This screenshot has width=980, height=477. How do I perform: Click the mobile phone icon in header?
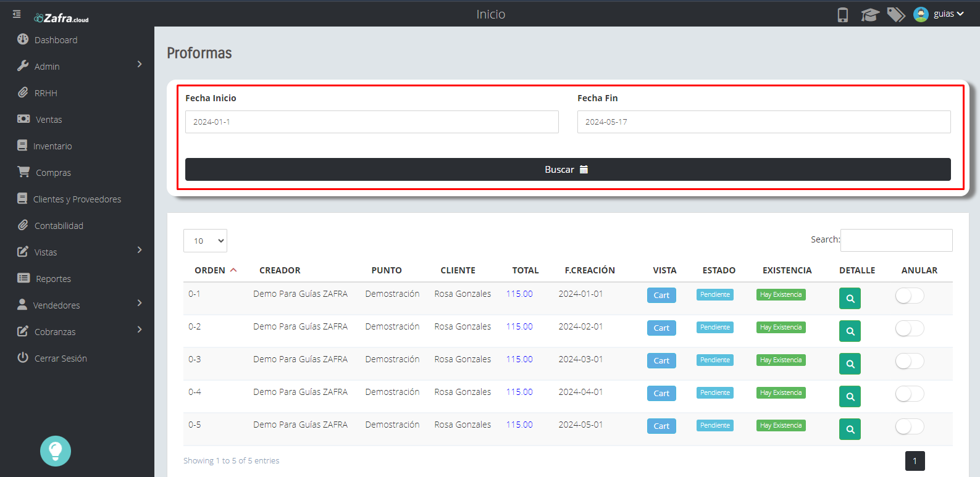tap(842, 15)
